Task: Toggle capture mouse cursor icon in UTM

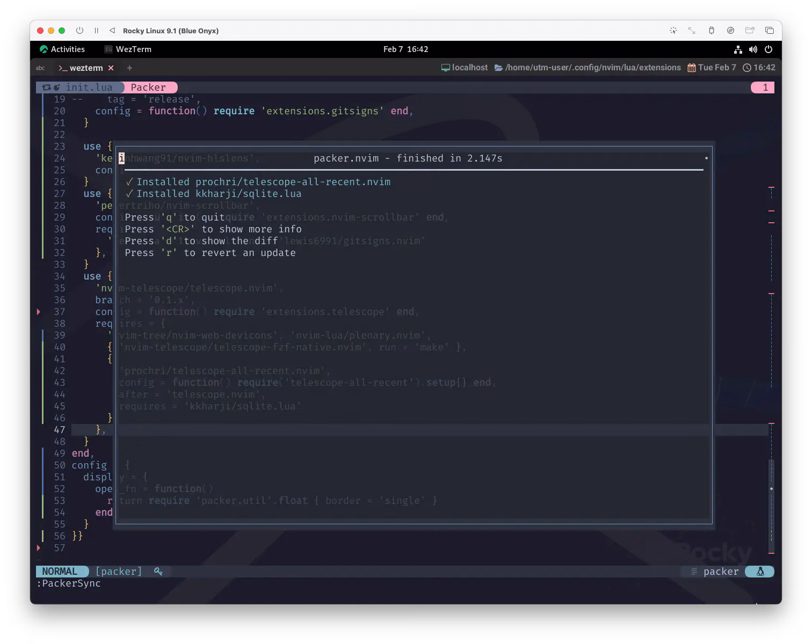Action: [673, 31]
